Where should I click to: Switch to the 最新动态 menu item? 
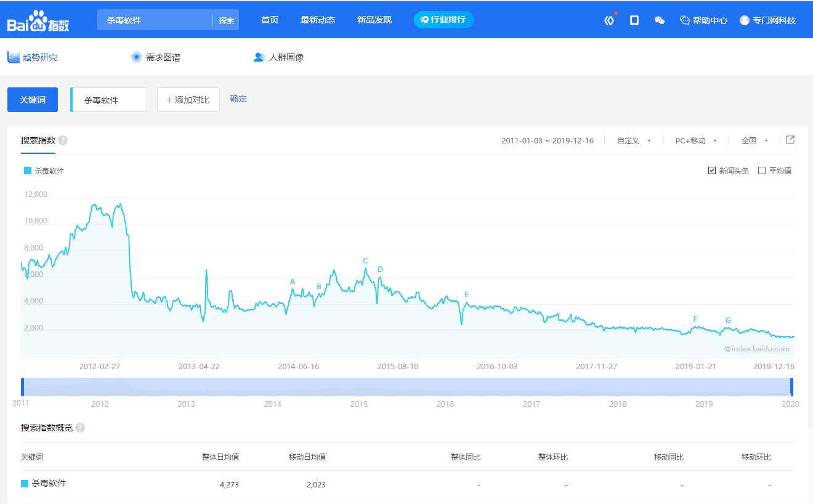pyautogui.click(x=318, y=20)
